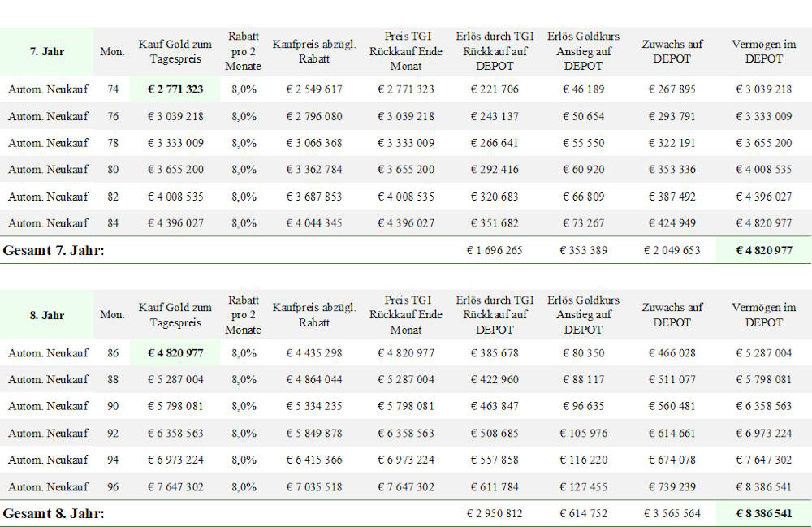The width and height of the screenshot is (812, 527).
Task: Select 'Autom. Neukauf' label in month 74 row
Action: pos(48,89)
